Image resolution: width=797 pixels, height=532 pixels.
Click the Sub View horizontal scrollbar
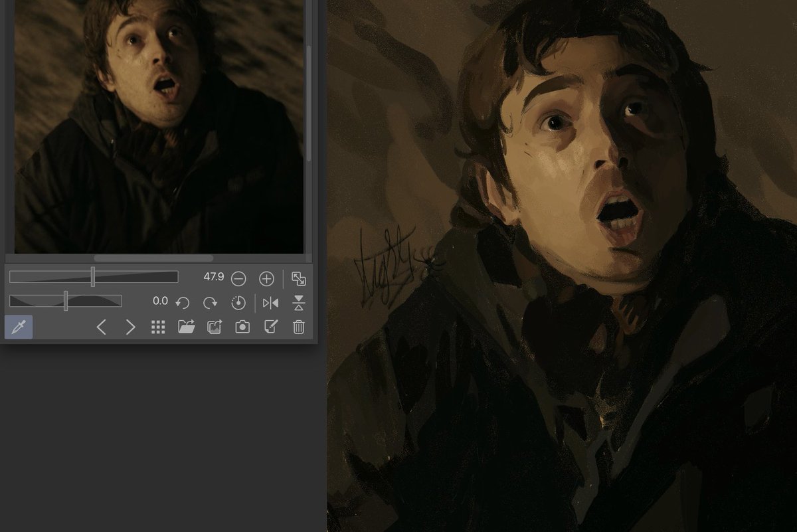[153, 258]
